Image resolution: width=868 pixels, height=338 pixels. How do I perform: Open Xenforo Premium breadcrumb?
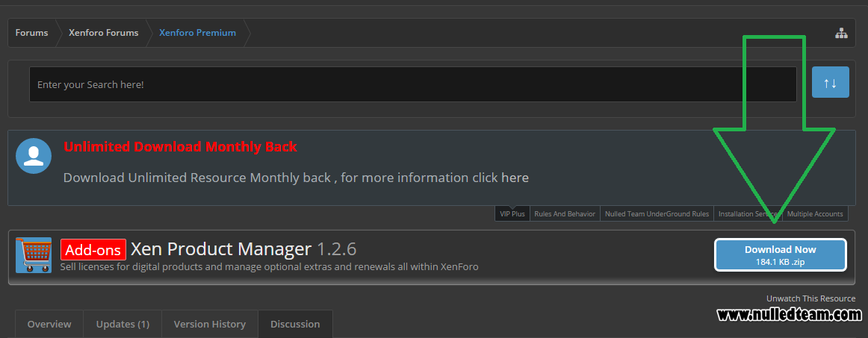198,33
